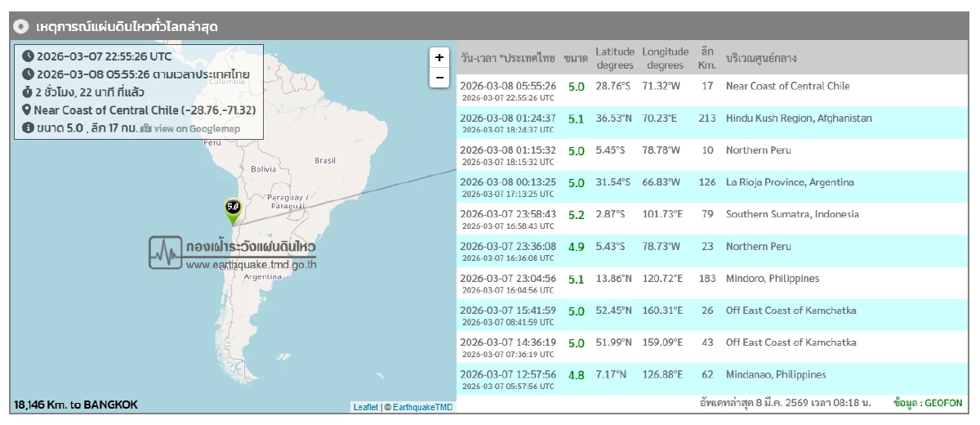Click the location pin icon beside Central Chile
Image resolution: width=980 pixels, height=425 pixels.
[x=27, y=110]
